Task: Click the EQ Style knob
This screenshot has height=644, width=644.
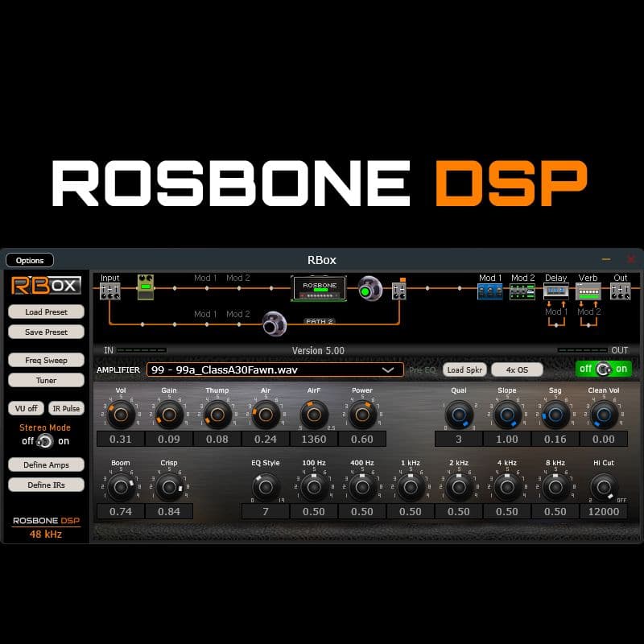Action: point(266,488)
